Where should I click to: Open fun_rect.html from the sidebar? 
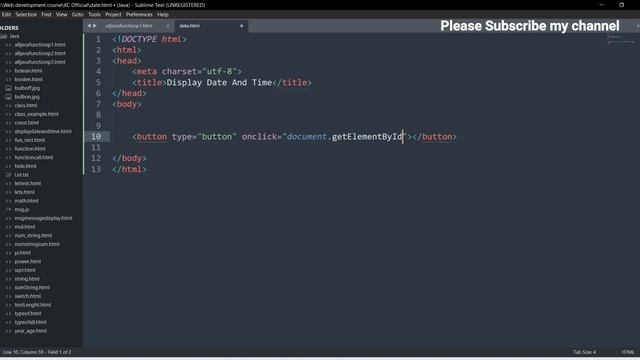coord(30,140)
